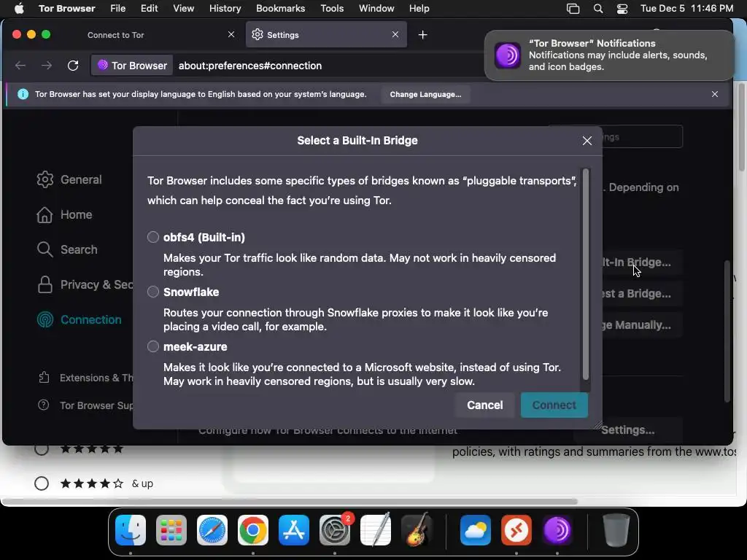
Task: Open the Weather app from the Dock
Action: [x=476, y=530]
